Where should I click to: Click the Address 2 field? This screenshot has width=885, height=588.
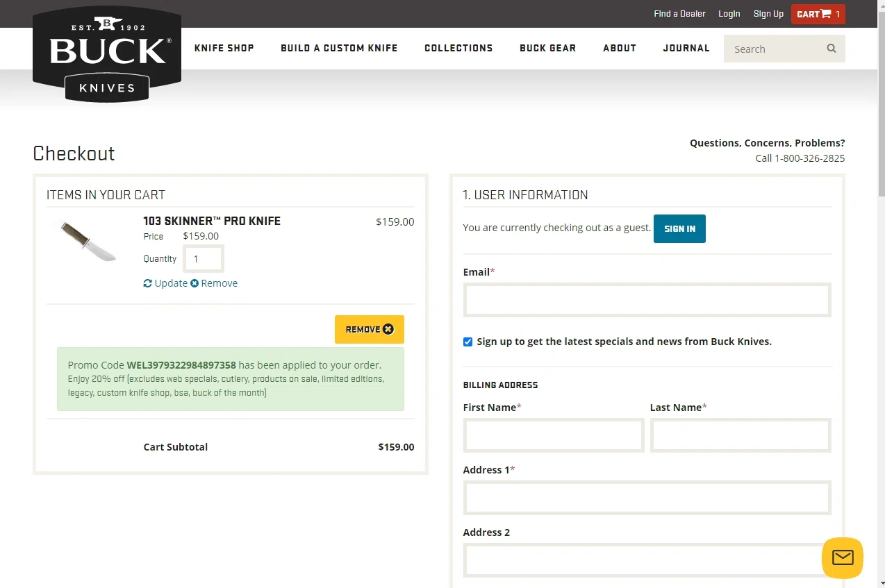647,560
